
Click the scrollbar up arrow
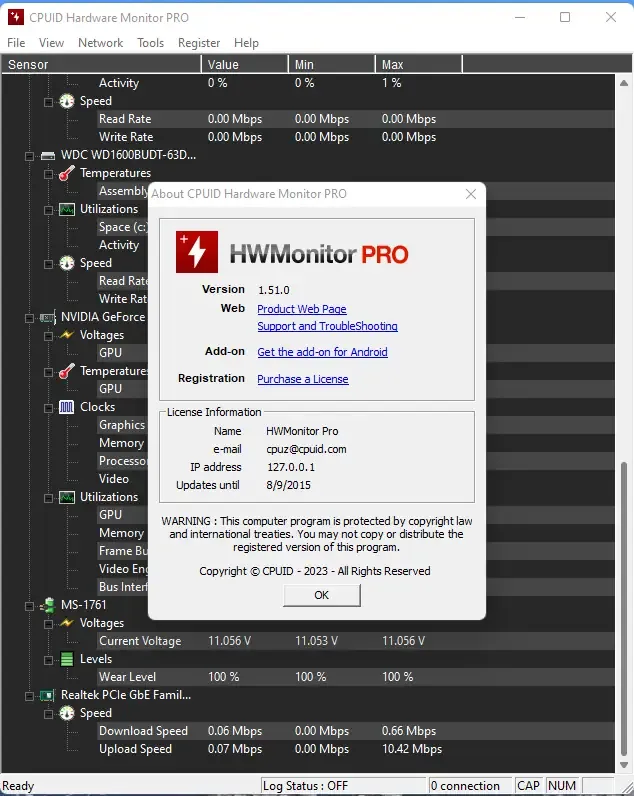pyautogui.click(x=624, y=83)
